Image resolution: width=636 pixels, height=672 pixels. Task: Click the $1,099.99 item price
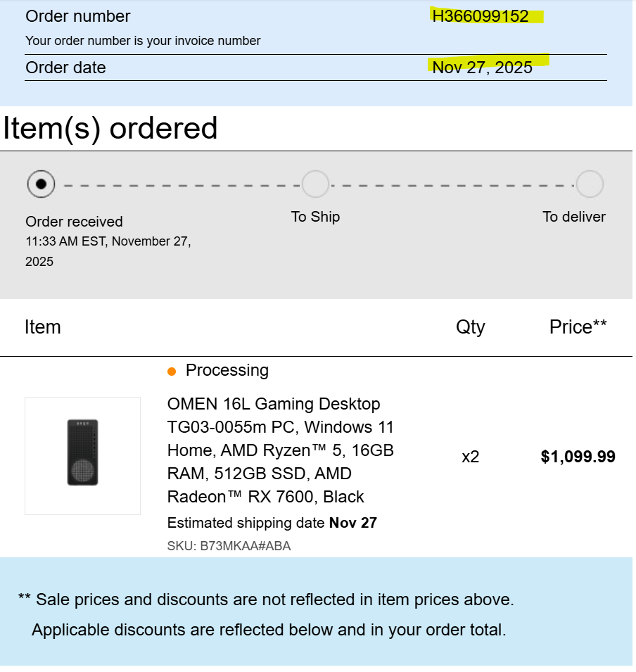pyautogui.click(x=578, y=457)
